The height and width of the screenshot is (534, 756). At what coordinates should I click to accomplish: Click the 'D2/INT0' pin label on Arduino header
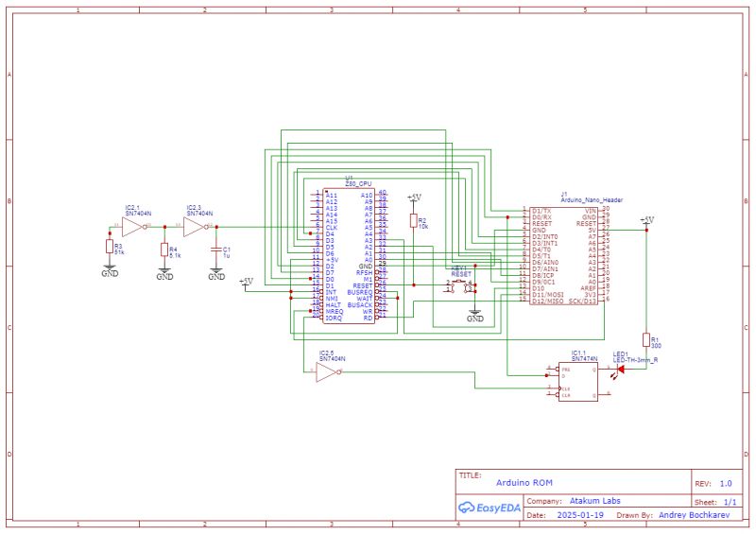(545, 236)
